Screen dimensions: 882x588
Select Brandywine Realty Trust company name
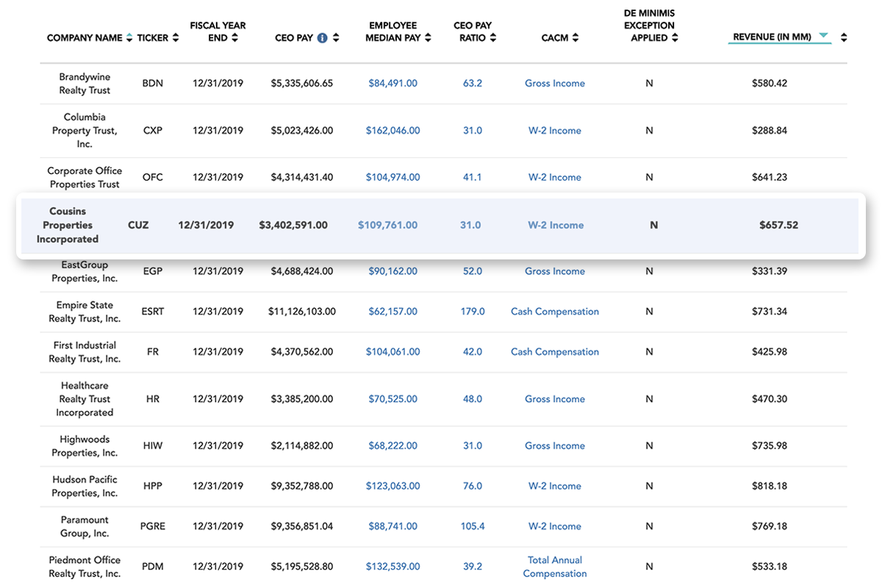[85, 83]
